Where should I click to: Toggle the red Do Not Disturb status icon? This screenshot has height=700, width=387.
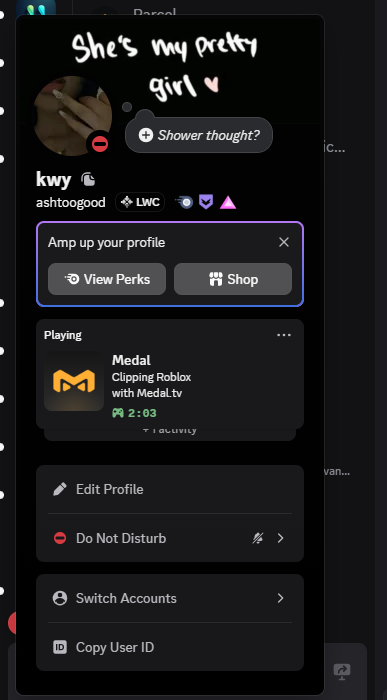60,538
